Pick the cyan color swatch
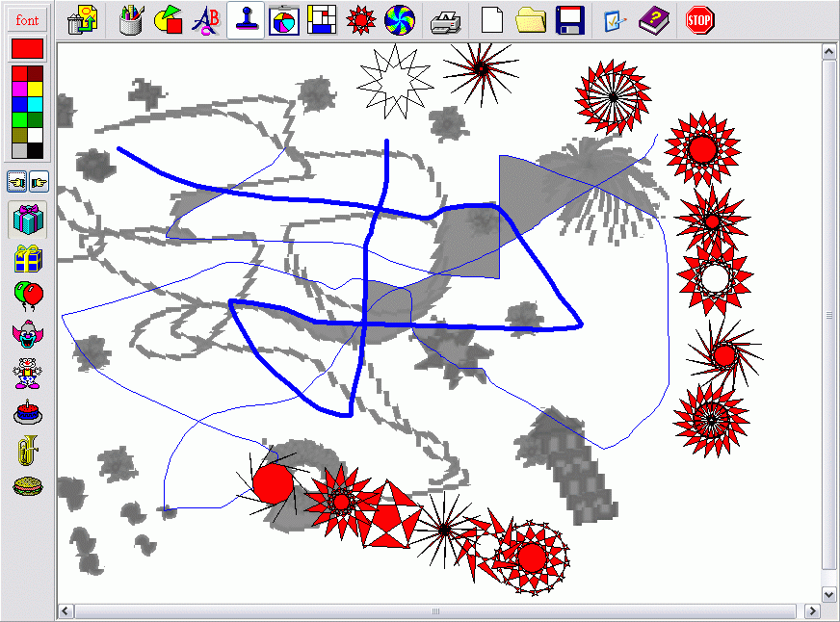Screen dimensions: 840x622 [36, 104]
